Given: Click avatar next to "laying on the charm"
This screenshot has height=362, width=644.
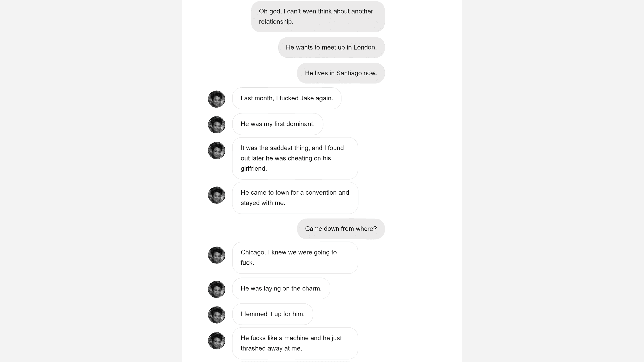Looking at the screenshot, I should click(217, 289).
